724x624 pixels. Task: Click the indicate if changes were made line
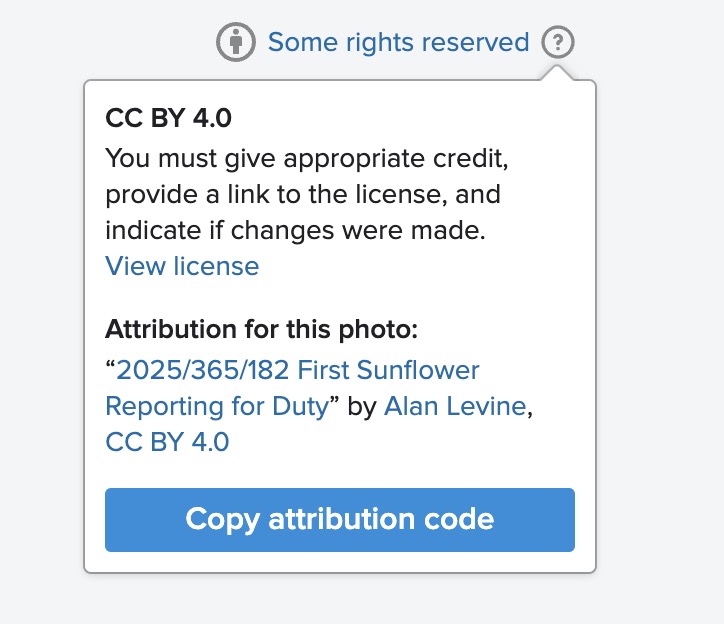click(x=296, y=230)
